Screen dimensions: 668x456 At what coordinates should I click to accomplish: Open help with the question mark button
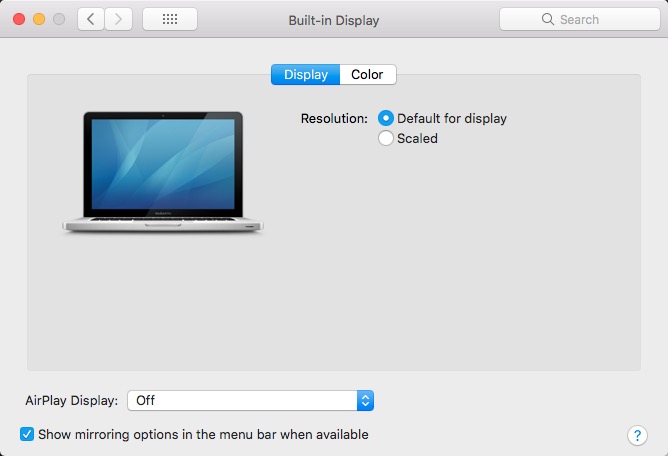637,435
